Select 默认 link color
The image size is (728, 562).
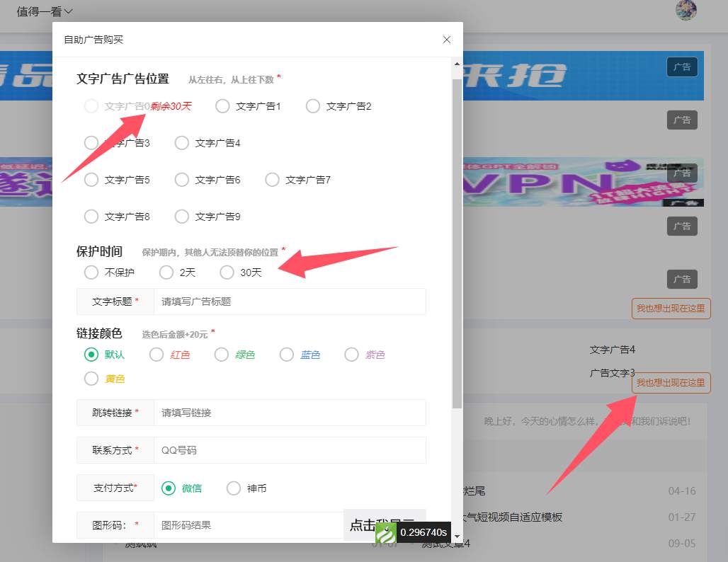click(x=91, y=355)
